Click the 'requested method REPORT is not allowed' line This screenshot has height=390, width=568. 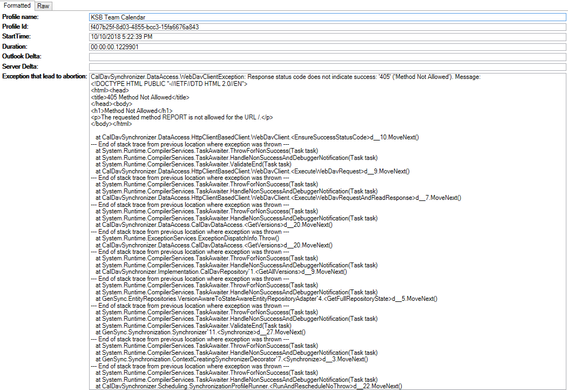(x=182, y=117)
